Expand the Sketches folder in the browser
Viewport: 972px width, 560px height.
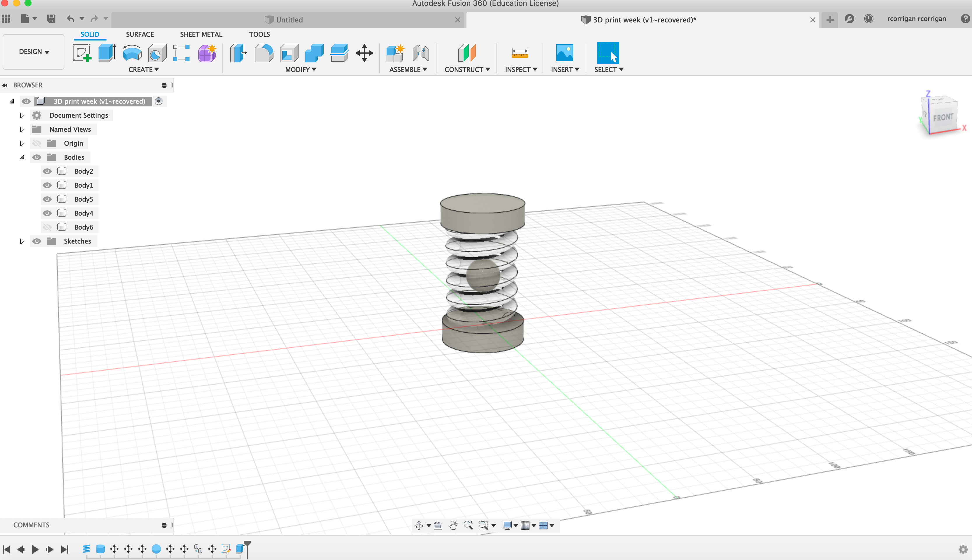22,241
